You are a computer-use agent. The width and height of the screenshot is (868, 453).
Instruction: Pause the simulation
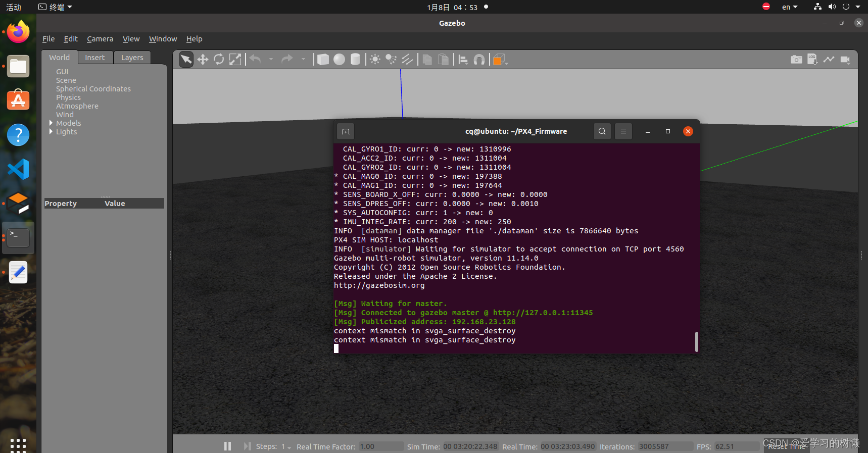pyautogui.click(x=227, y=446)
